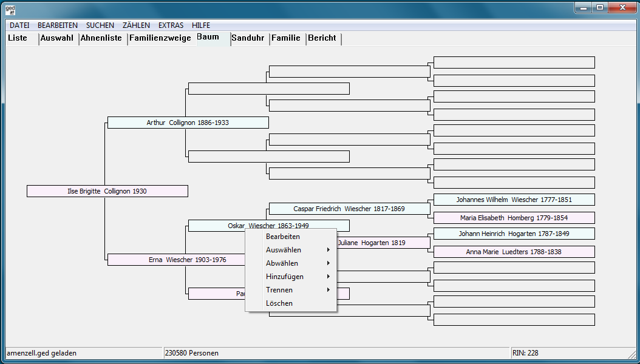The image size is (640, 364).
Task: Switch to the Auswahl tab
Action: point(59,39)
